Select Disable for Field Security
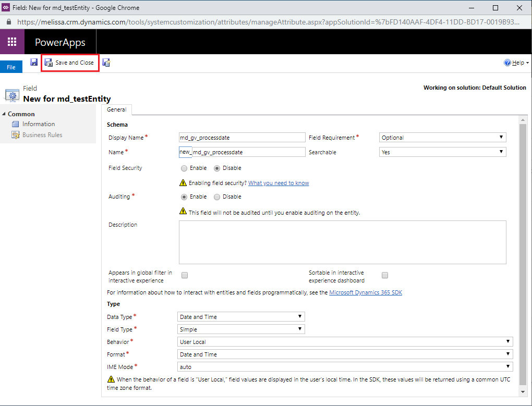532x406 pixels. [x=217, y=168]
